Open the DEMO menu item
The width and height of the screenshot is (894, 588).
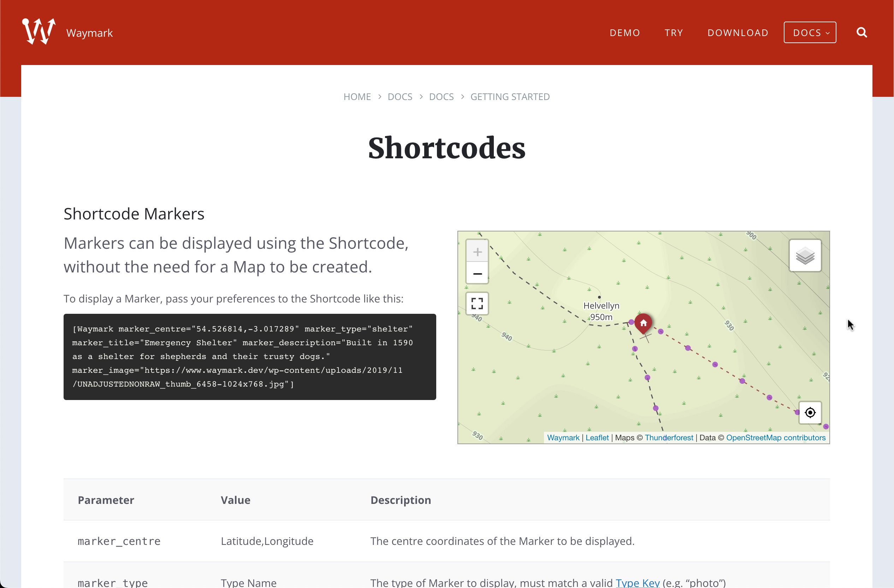tap(625, 33)
